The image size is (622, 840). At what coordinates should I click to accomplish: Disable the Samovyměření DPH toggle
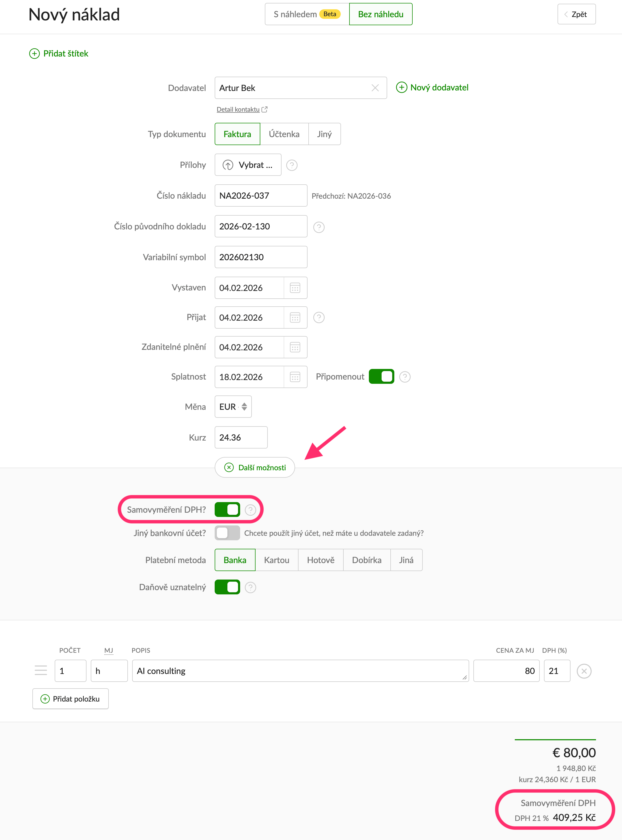click(x=227, y=510)
